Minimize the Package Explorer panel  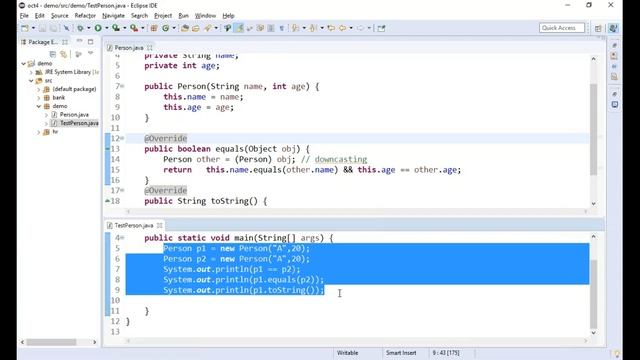80,42
